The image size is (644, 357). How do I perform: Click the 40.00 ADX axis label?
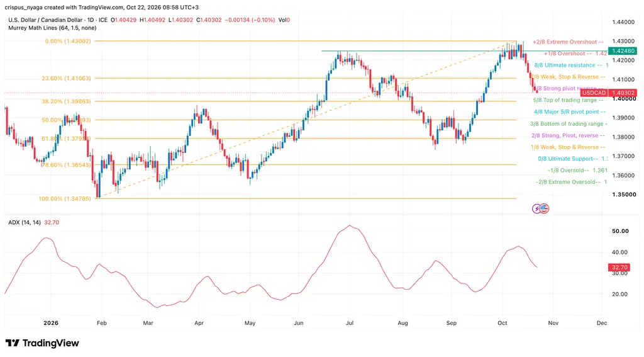tap(619, 252)
